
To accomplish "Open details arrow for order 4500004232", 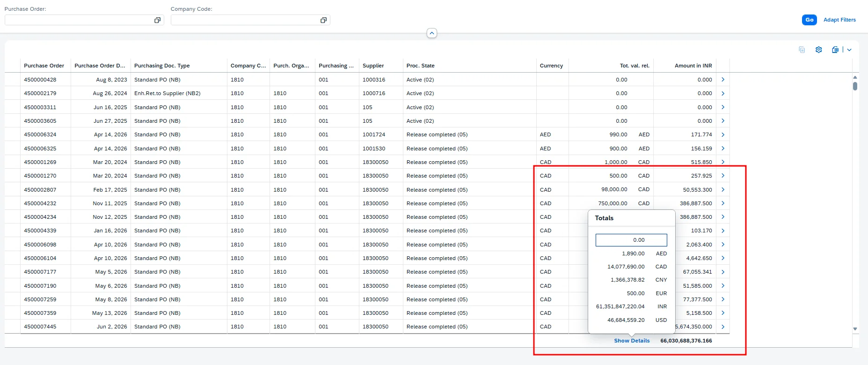I will [723, 203].
